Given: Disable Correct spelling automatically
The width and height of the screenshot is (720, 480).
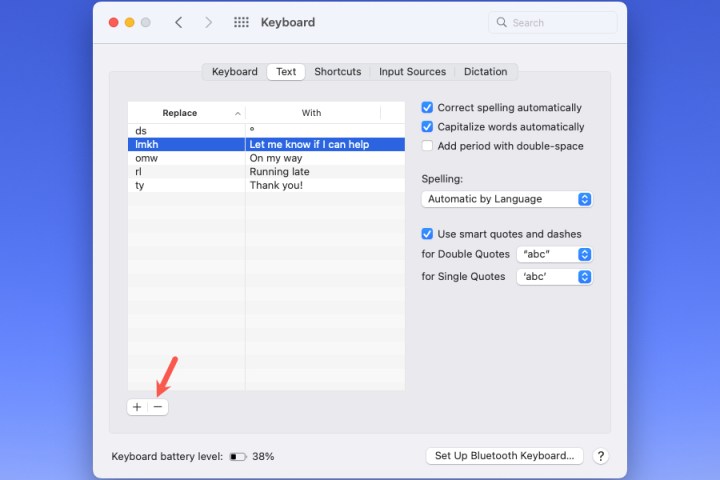Looking at the screenshot, I should pyautogui.click(x=428, y=108).
